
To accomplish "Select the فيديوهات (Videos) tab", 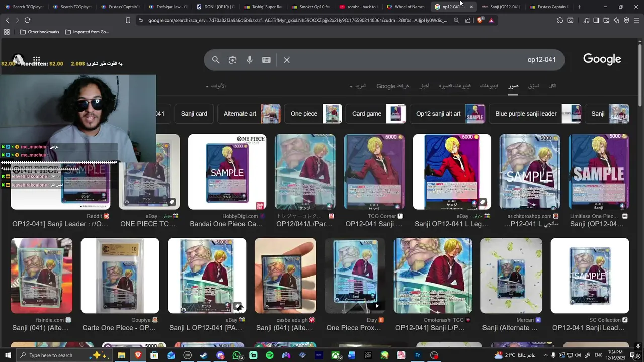I will (x=489, y=86).
